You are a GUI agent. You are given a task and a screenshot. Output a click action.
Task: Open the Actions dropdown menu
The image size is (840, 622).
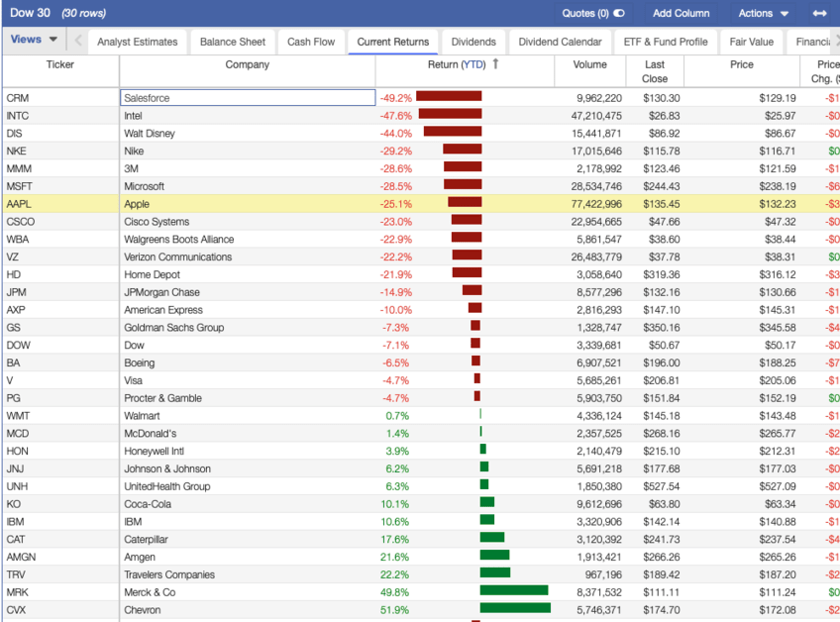763,14
